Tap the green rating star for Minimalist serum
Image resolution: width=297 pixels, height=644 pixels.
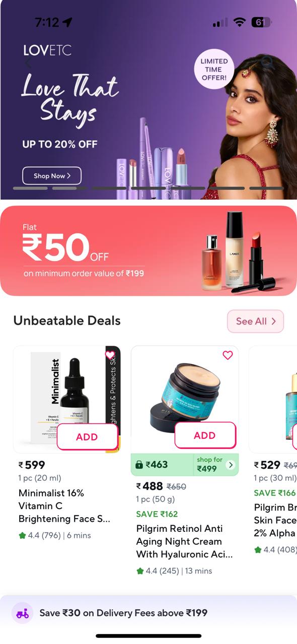(x=22, y=535)
